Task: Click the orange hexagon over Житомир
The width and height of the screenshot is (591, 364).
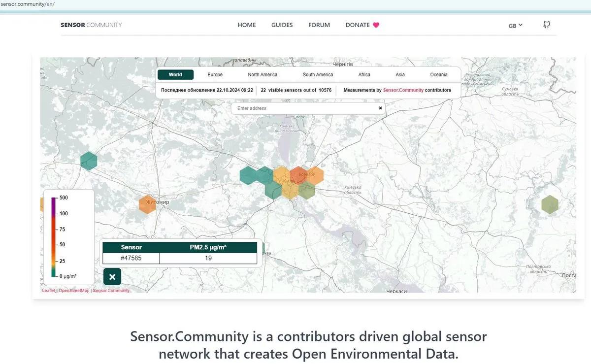Action: 147,204
